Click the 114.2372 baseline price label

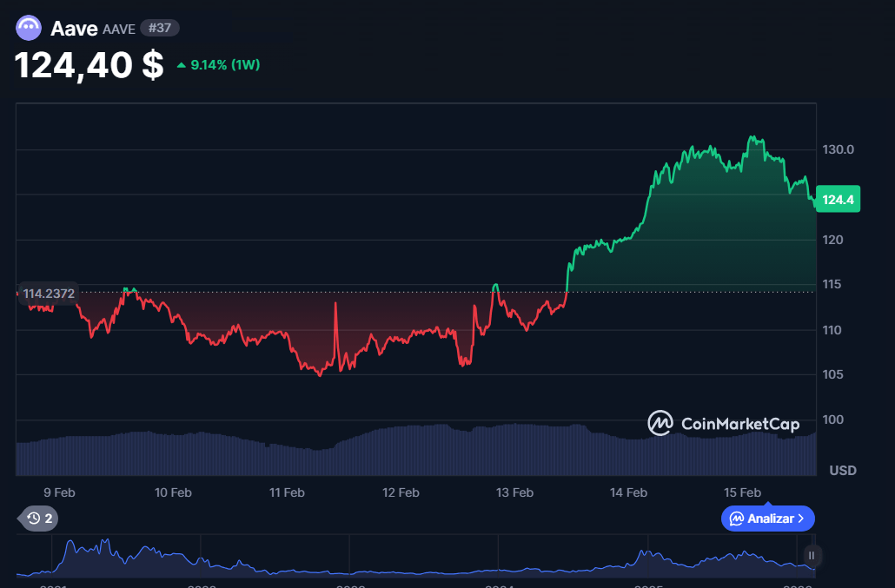tap(48, 294)
